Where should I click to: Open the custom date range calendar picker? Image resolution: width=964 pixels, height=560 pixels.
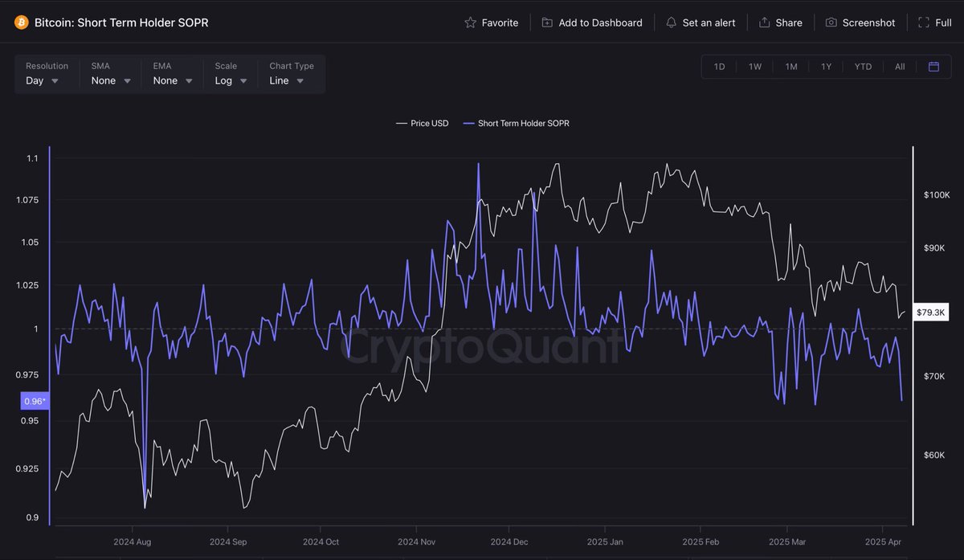coord(933,67)
